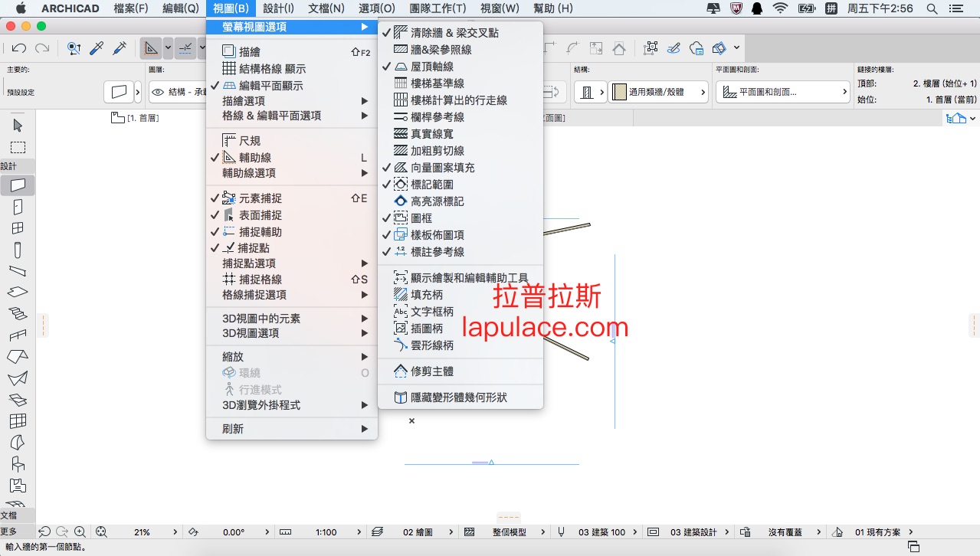Select the Wall tool in toolbox
Screen dimensions: 980x556
tap(18, 185)
